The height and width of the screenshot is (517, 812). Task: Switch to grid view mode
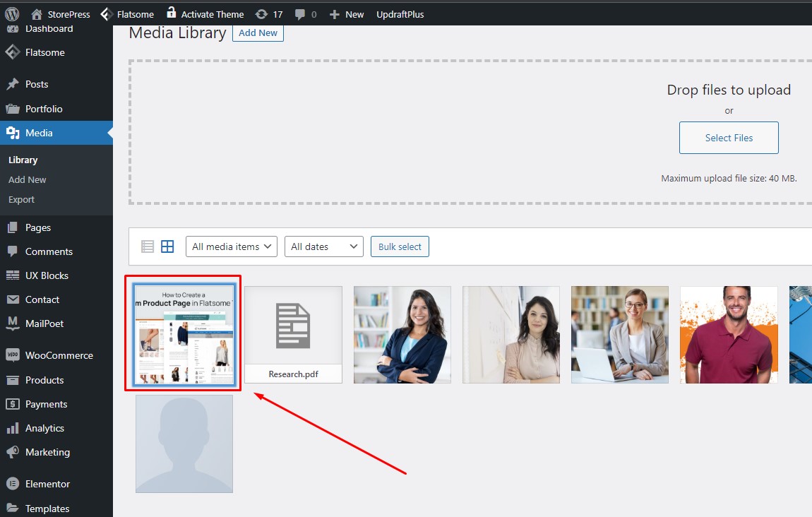pyautogui.click(x=167, y=246)
